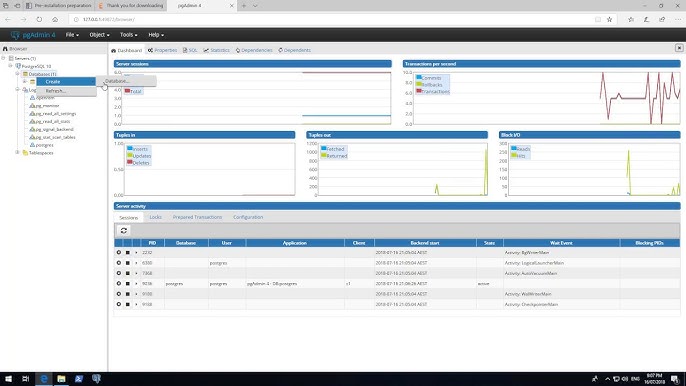Click the Deletes legend color swatch

[x=130, y=162]
